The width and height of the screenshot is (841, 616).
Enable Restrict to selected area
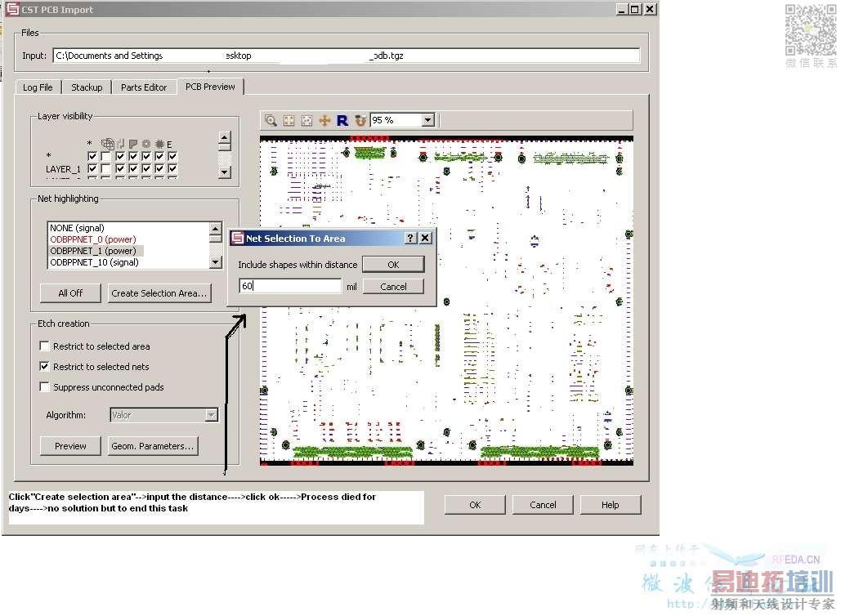(44, 346)
